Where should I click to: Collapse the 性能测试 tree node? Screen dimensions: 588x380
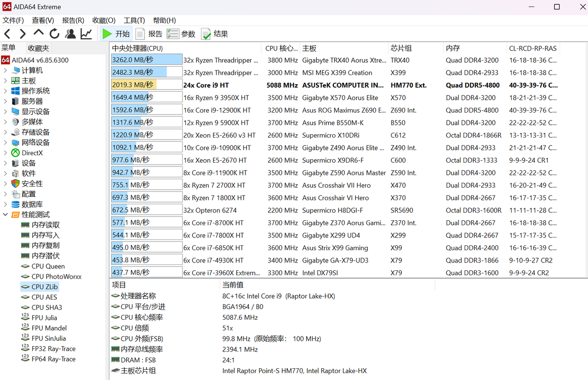click(x=5, y=214)
